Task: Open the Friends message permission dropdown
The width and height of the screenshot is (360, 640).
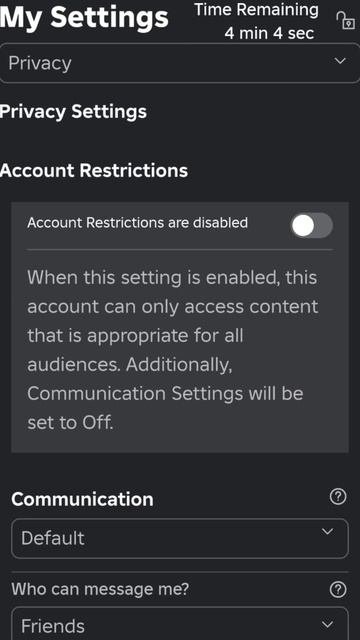Action: coord(180,624)
